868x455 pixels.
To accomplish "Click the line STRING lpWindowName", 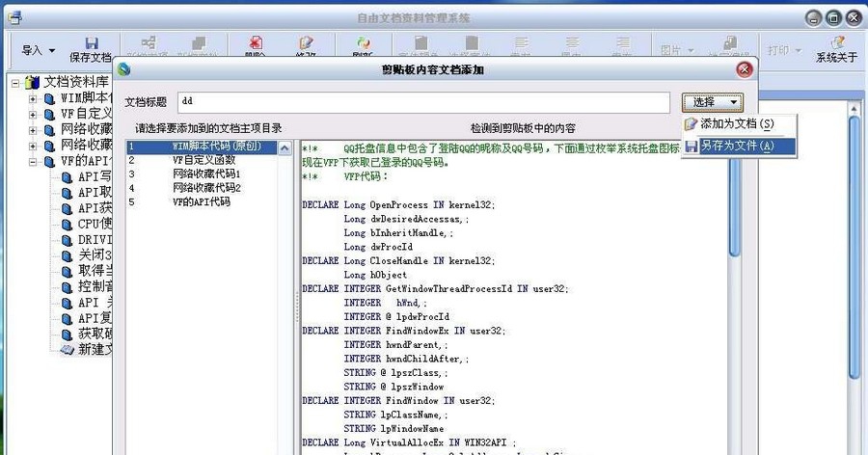I will tap(393, 428).
